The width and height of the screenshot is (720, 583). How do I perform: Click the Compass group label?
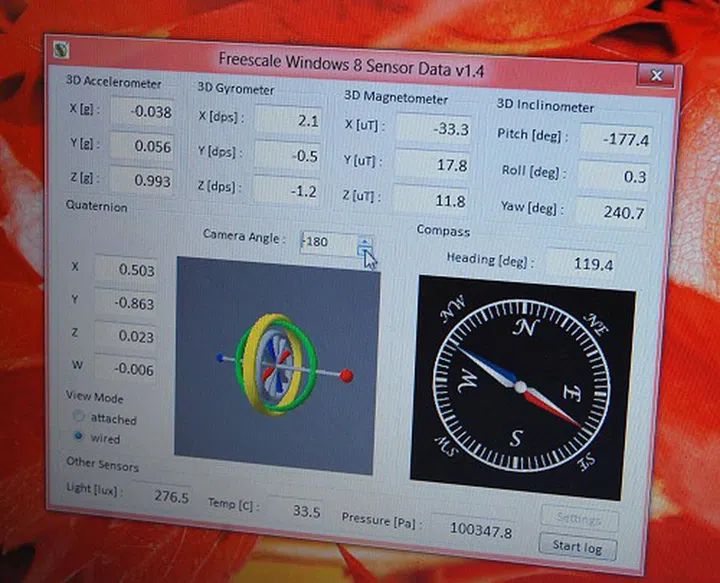443,230
